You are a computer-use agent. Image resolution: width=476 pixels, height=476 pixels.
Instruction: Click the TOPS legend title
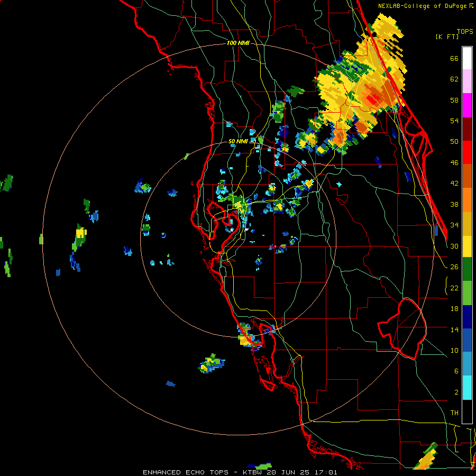465,32
